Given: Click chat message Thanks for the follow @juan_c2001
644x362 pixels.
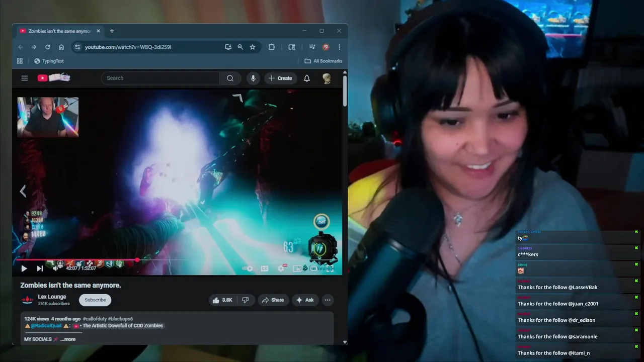Looking at the screenshot, I should click(558, 304).
